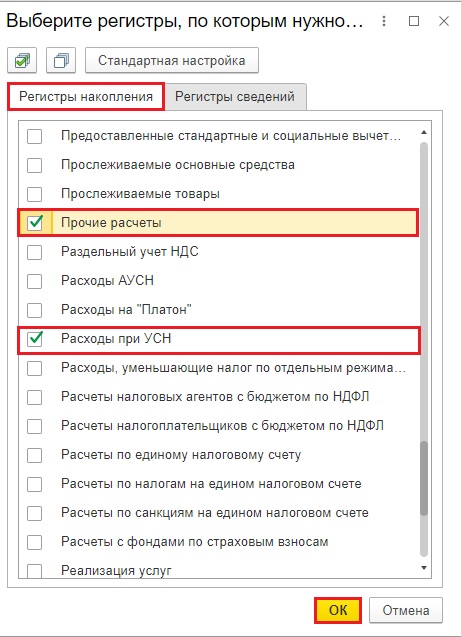The height and width of the screenshot is (637, 461).
Task: Switch to the Регистры сведений tab
Action: pyautogui.click(x=235, y=97)
